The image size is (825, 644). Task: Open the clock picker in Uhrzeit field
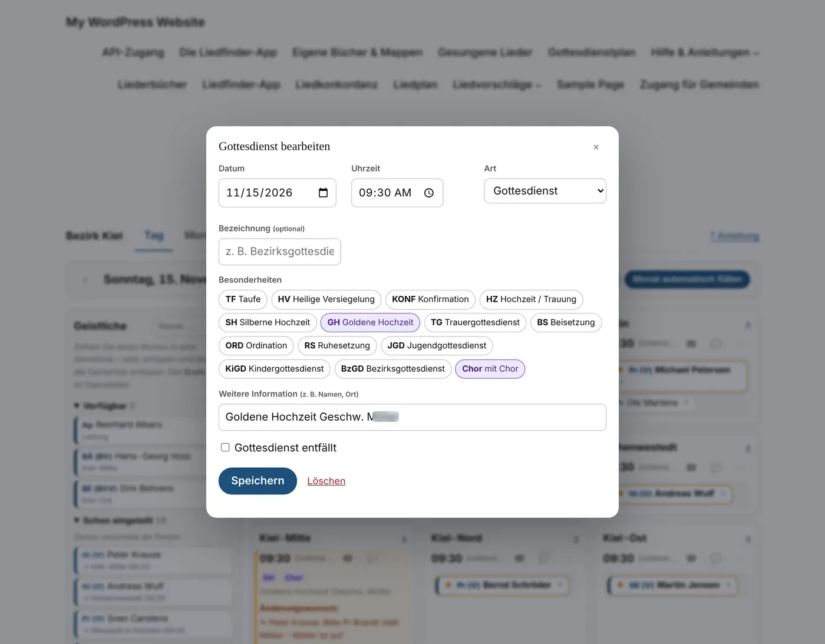click(x=429, y=193)
